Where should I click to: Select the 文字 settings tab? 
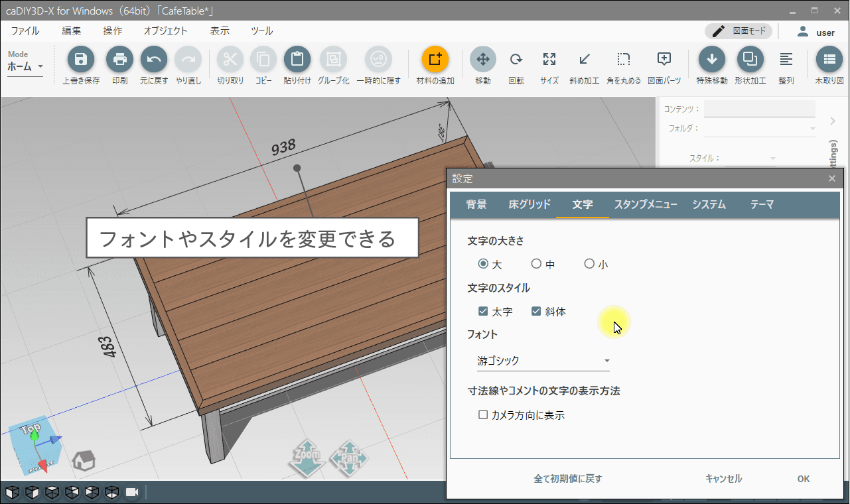[583, 204]
